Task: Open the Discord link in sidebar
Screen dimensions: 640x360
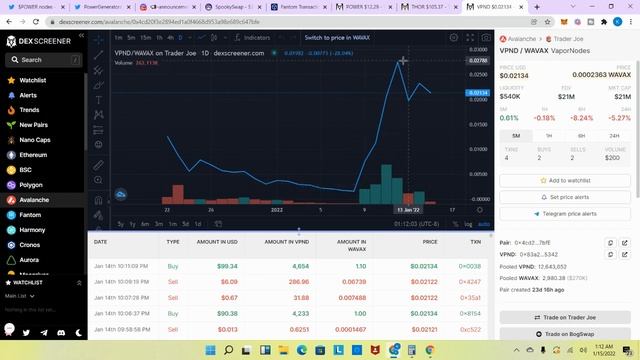Action: pyautogui.click(x=61, y=333)
